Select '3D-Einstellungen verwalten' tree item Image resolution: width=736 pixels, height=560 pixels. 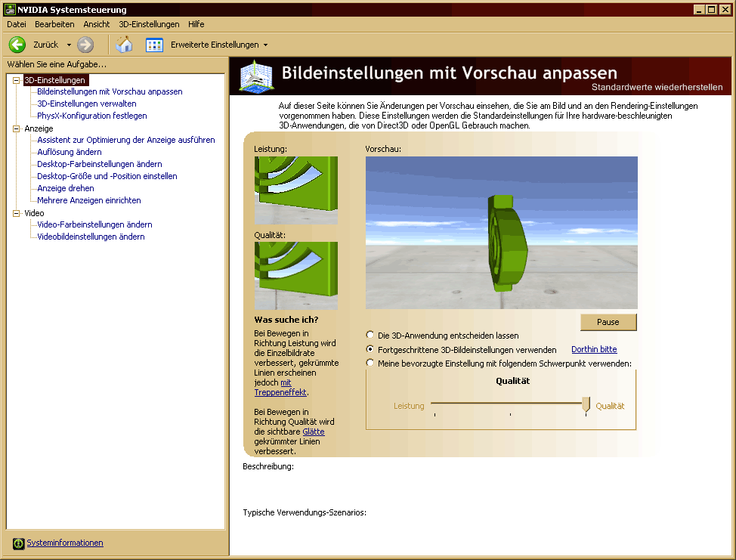pos(87,104)
